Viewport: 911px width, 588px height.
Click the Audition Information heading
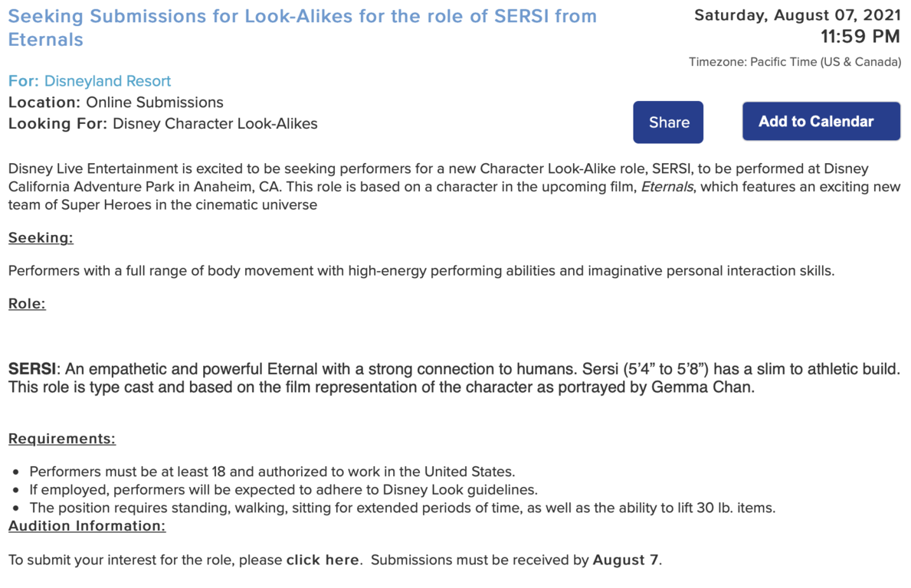coord(87,526)
